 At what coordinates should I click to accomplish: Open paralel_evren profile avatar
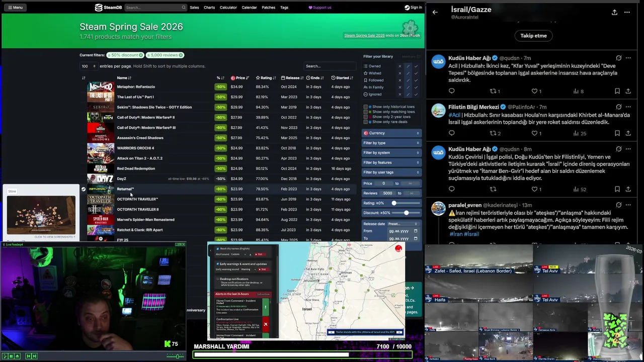(439, 208)
